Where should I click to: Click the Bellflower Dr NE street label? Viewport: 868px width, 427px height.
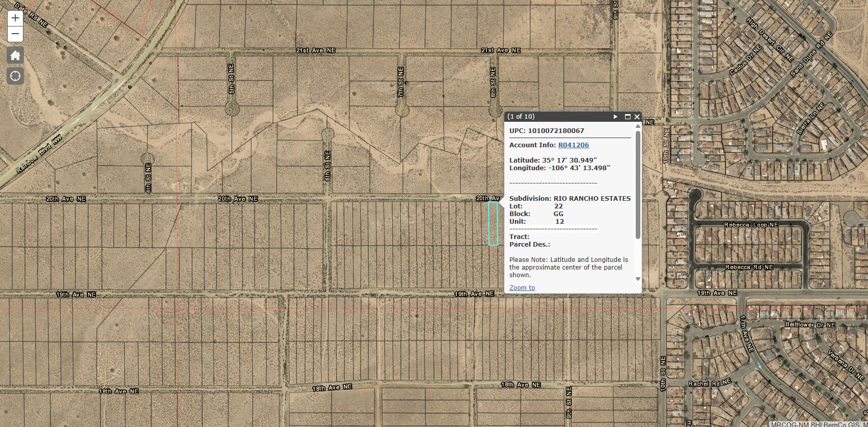click(810, 325)
